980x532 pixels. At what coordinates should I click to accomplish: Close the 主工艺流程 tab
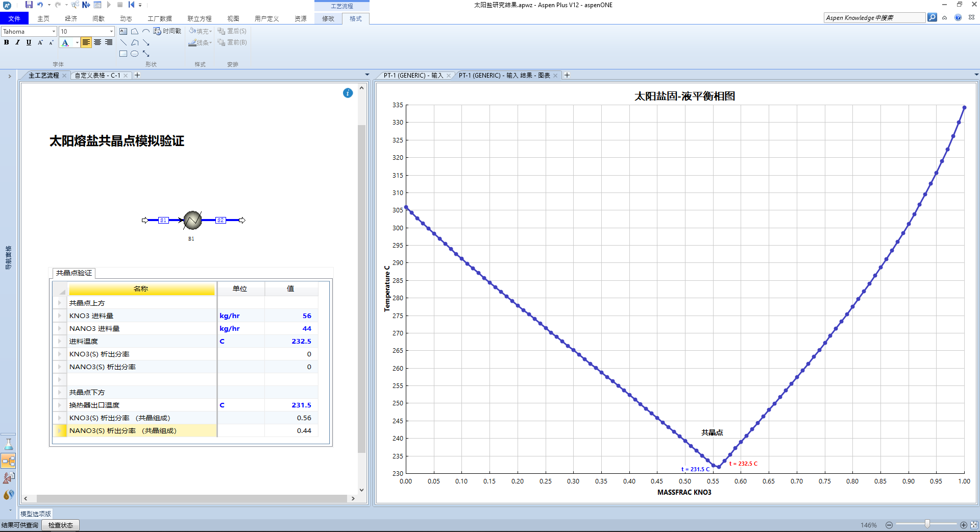[64, 76]
